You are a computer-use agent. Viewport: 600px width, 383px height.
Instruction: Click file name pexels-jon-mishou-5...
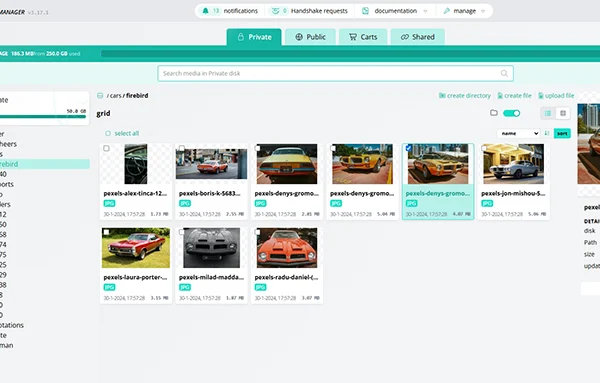point(513,193)
